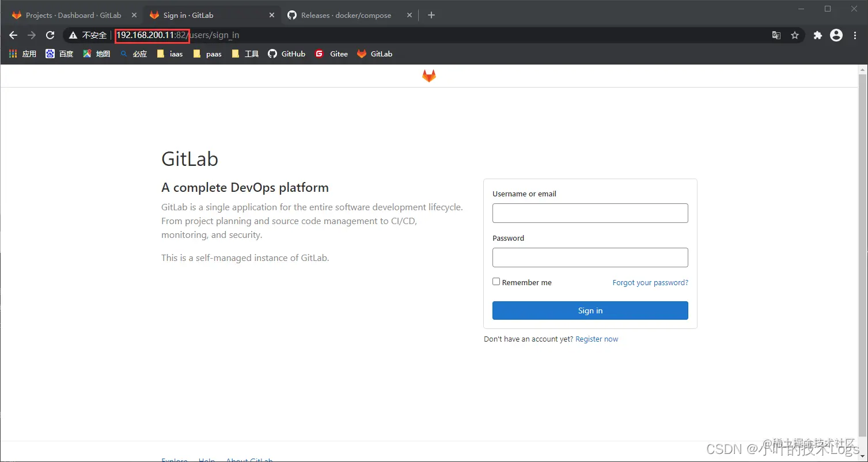Expand the paas bookmark folder
This screenshot has width=868, height=462.
click(207, 54)
